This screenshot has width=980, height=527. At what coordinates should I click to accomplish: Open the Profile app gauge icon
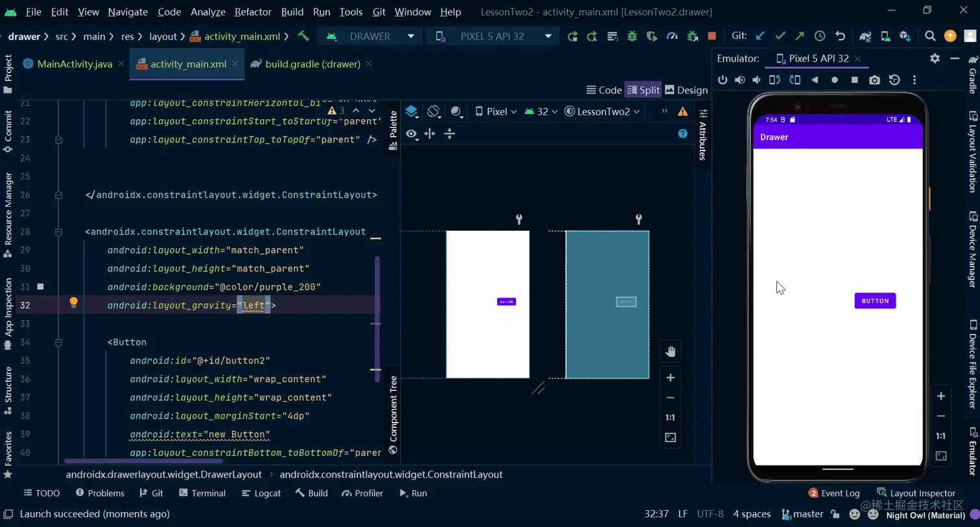click(672, 36)
